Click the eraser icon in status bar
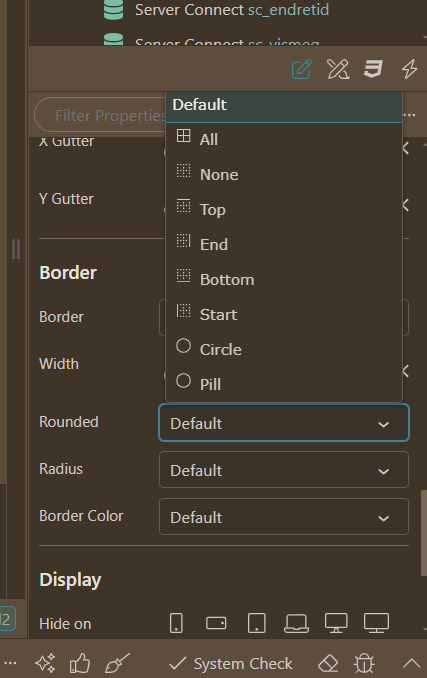The height and width of the screenshot is (678, 427). click(x=328, y=663)
